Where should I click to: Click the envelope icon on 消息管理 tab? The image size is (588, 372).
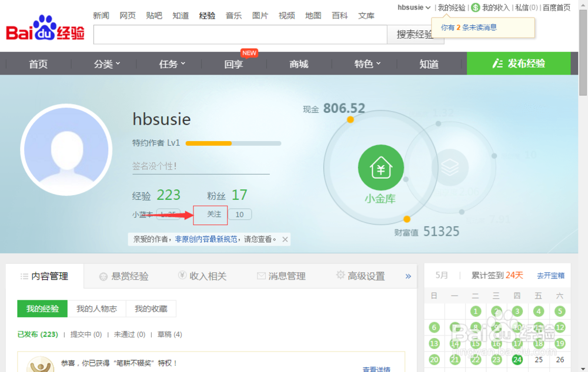[261, 275]
